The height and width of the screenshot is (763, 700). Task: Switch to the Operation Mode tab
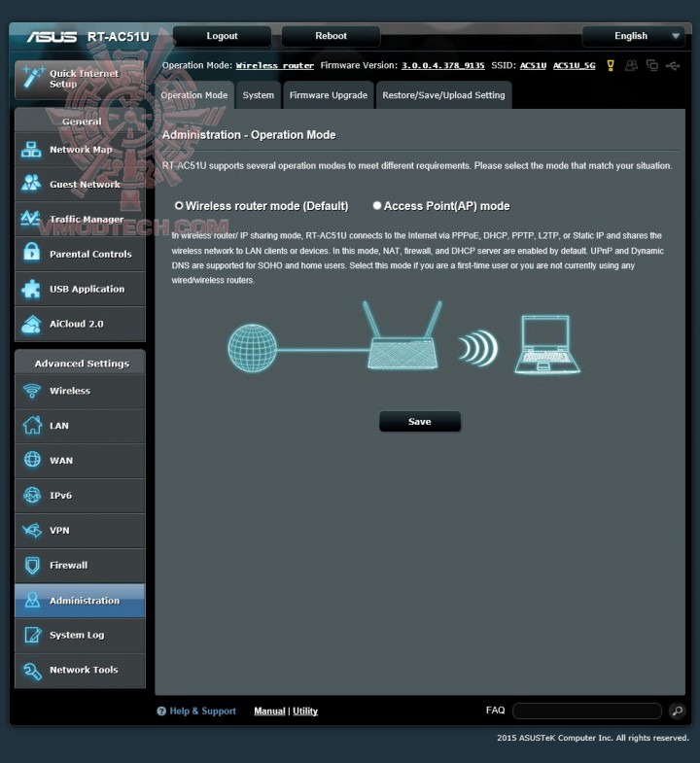(194, 95)
